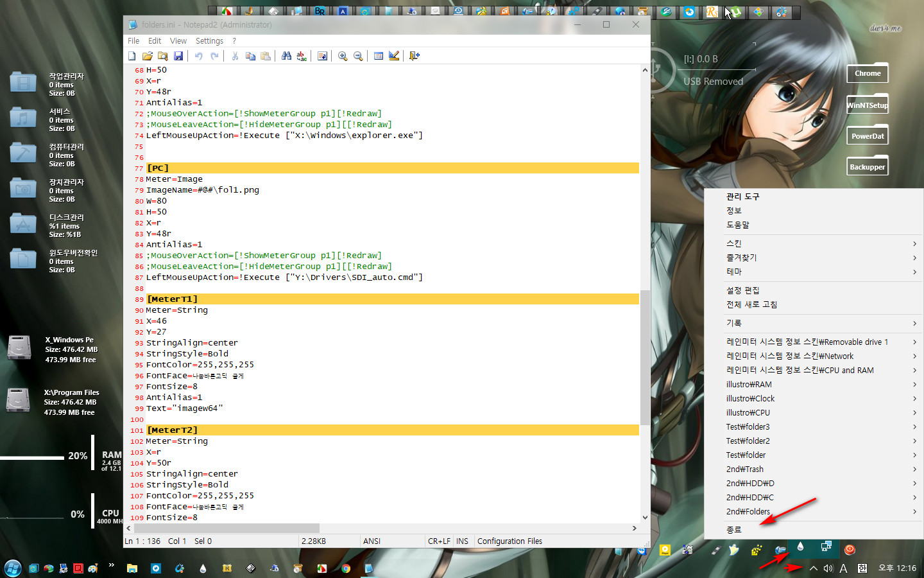Click the X_Windows Pe drive icon
This screenshot has width=924, height=578.
click(x=19, y=347)
